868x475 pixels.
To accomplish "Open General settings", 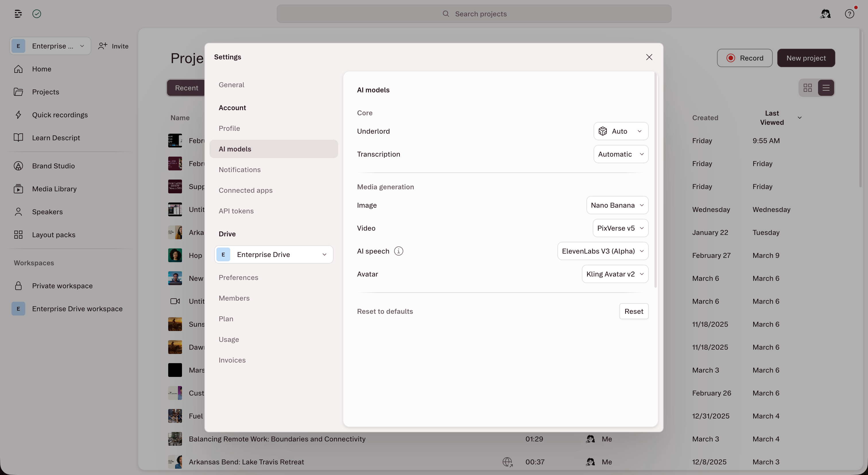I will pyautogui.click(x=231, y=85).
